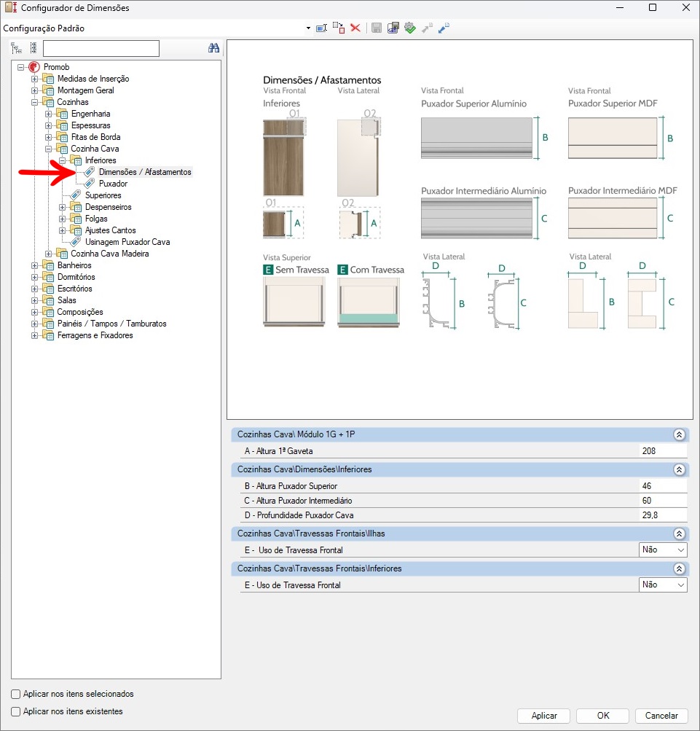Click the gear with green checkmark icon
Screen dimensions: 700x731
tap(410, 28)
